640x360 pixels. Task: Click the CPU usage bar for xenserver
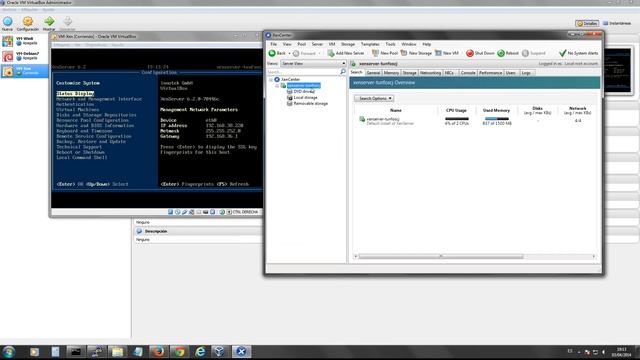(457, 119)
